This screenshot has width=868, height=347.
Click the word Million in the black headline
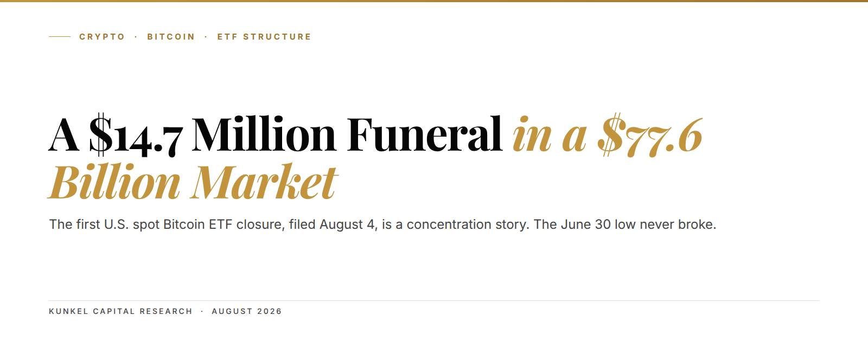264,134
